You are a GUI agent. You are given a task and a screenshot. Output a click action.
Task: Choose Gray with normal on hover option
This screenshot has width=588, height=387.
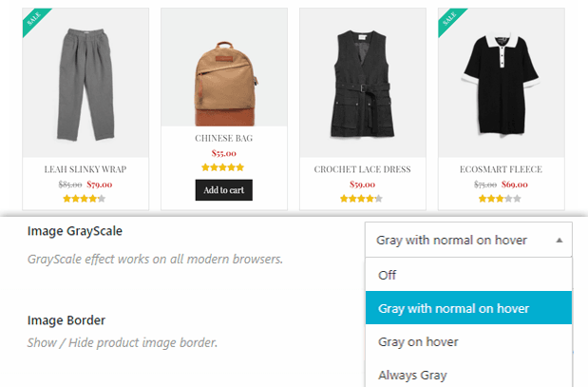pos(468,308)
